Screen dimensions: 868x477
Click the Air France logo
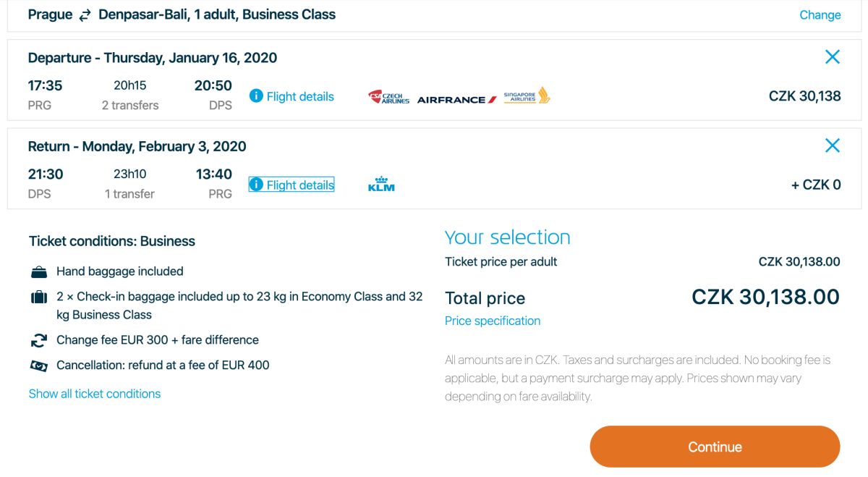pyautogui.click(x=456, y=99)
